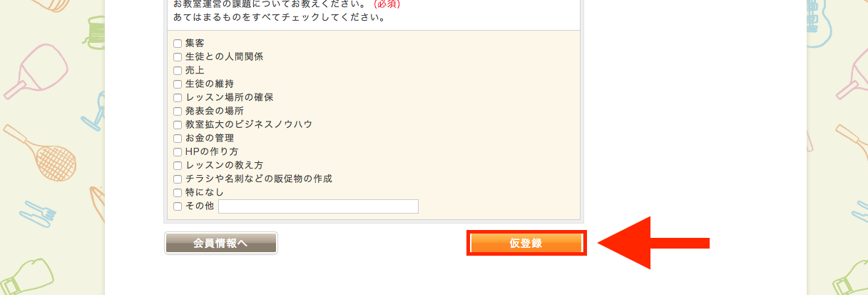Select the 売上 checkbox
This screenshot has width=868, height=295.
pyautogui.click(x=178, y=71)
